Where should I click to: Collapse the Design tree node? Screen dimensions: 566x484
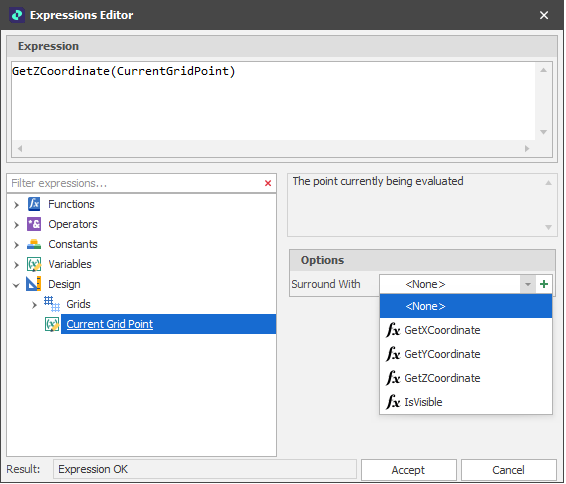tap(16, 285)
